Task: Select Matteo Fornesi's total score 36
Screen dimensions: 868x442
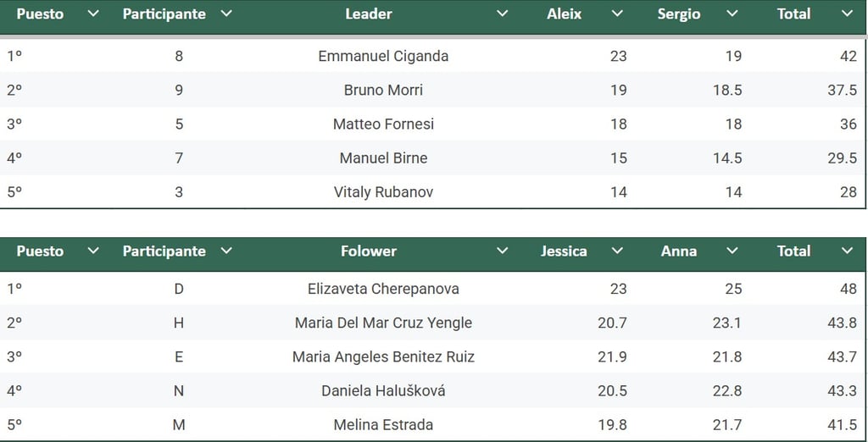Action: tap(848, 124)
